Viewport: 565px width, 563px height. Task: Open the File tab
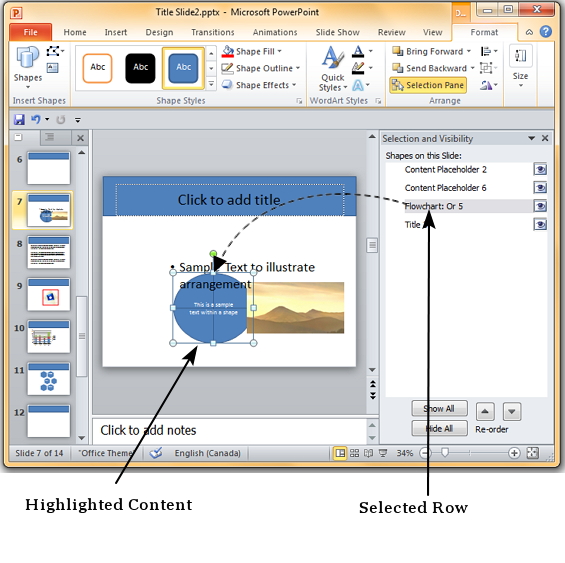pyautogui.click(x=31, y=32)
